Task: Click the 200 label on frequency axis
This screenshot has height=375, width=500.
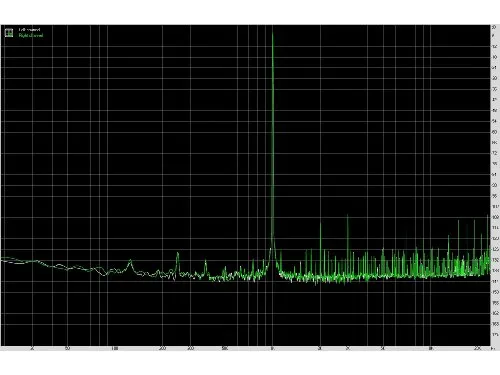Action: 163,349
